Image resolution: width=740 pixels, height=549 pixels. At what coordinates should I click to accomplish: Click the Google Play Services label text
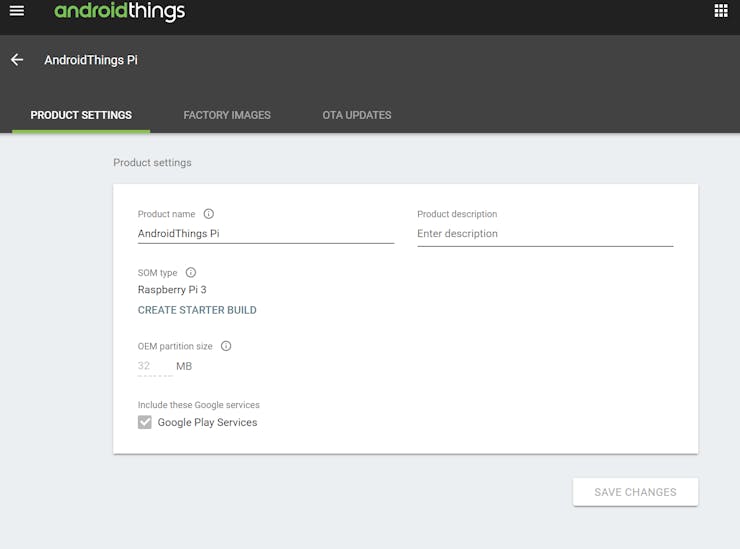click(x=207, y=422)
